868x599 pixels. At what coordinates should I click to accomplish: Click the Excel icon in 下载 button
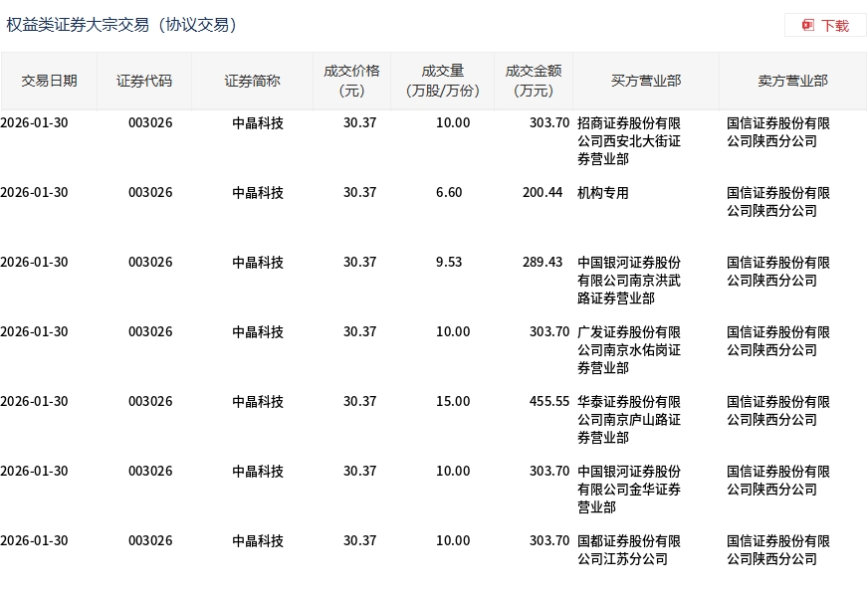[x=807, y=26]
